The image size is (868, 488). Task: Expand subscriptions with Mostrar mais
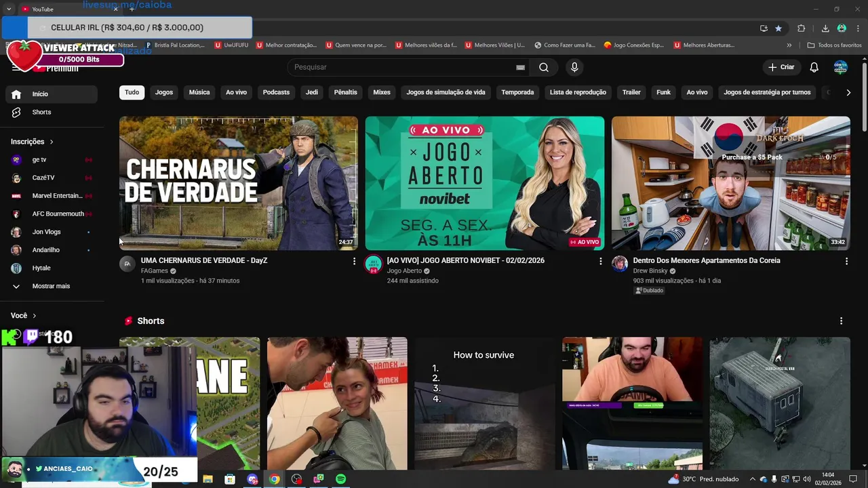[x=52, y=286]
